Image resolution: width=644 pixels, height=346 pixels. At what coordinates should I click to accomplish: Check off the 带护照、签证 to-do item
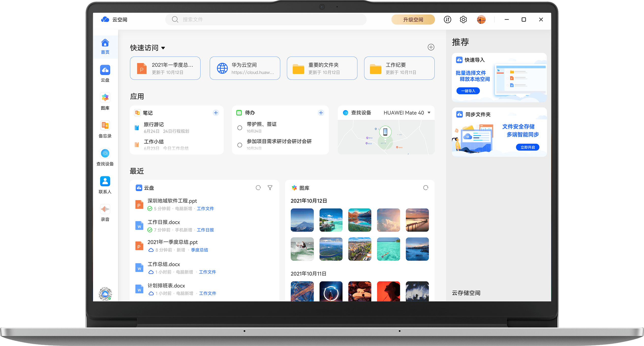[239, 128]
